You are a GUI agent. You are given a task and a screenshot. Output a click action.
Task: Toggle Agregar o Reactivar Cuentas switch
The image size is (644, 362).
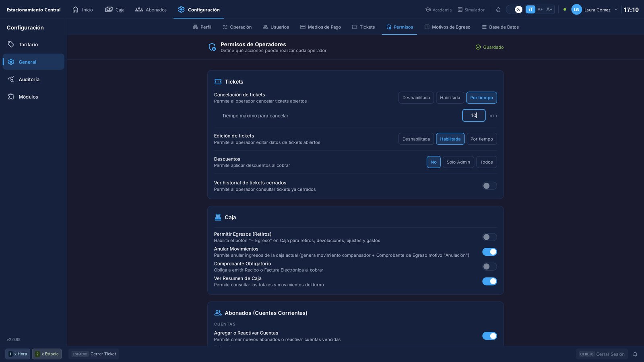[489, 336]
